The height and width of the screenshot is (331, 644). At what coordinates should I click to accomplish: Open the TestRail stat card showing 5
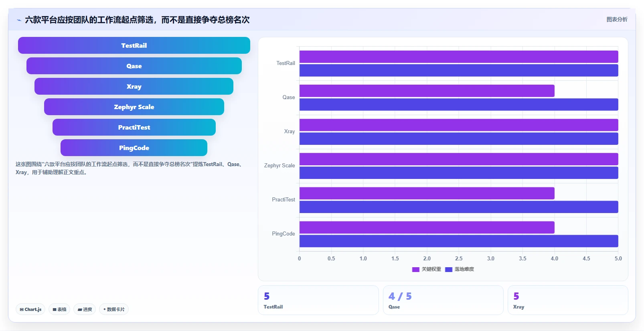318,300
